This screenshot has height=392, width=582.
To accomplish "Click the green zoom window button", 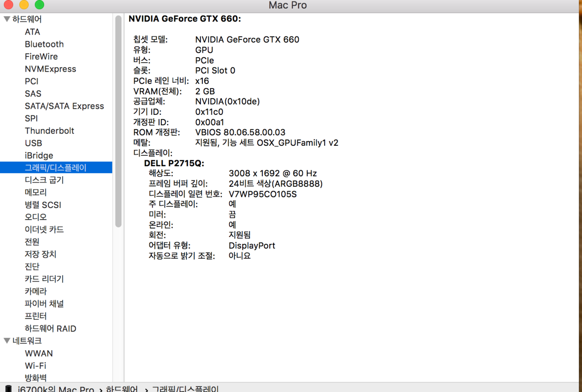I will [x=40, y=5].
